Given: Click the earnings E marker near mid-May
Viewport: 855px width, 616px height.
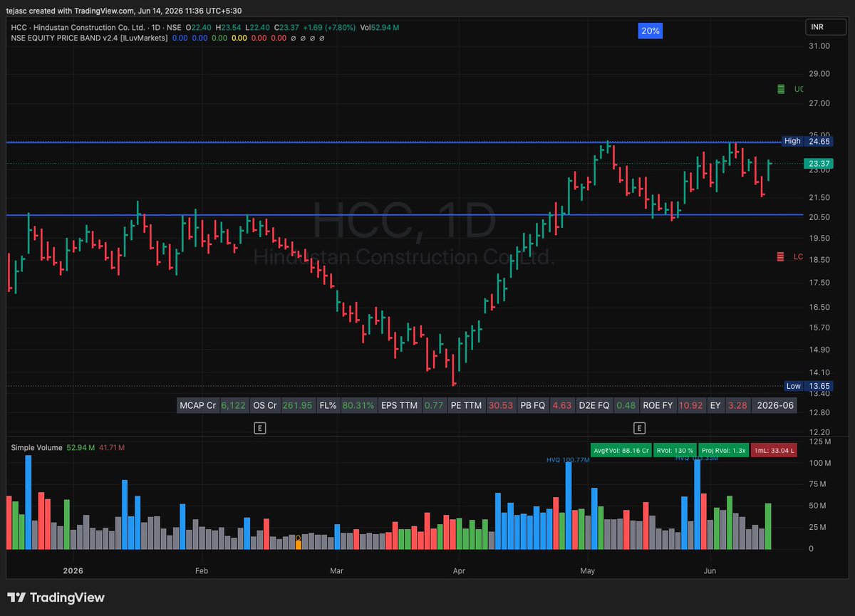Looking at the screenshot, I should pos(640,428).
